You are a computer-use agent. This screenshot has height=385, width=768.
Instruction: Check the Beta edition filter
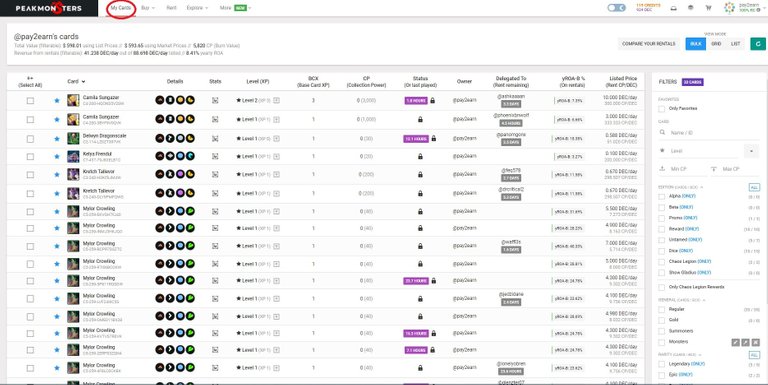click(662, 207)
